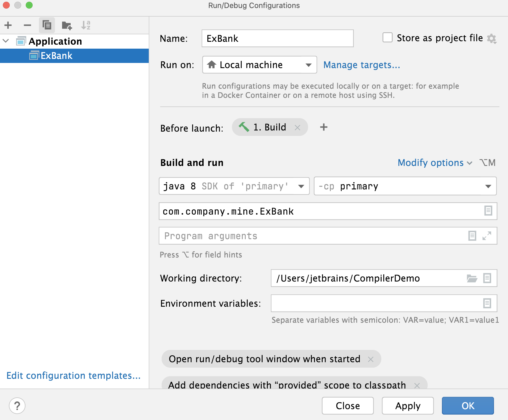Click the Apply button
This screenshot has width=508, height=420.
(408, 406)
